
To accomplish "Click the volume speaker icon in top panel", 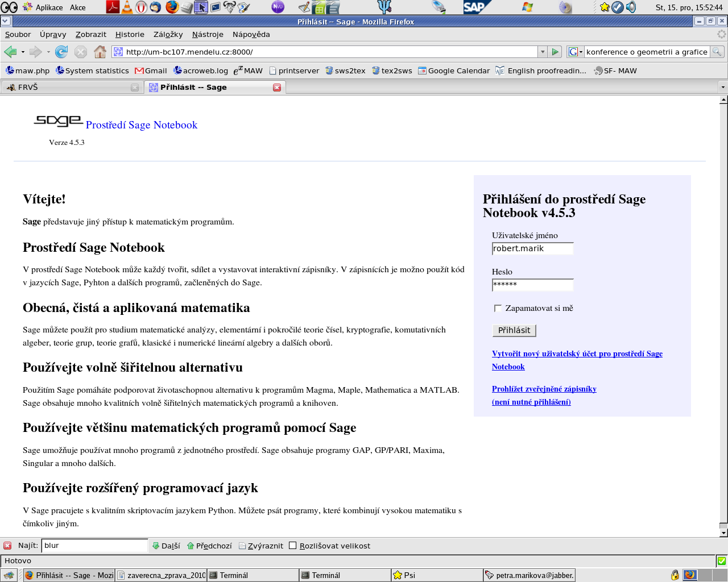I will pyautogui.click(x=631, y=7).
